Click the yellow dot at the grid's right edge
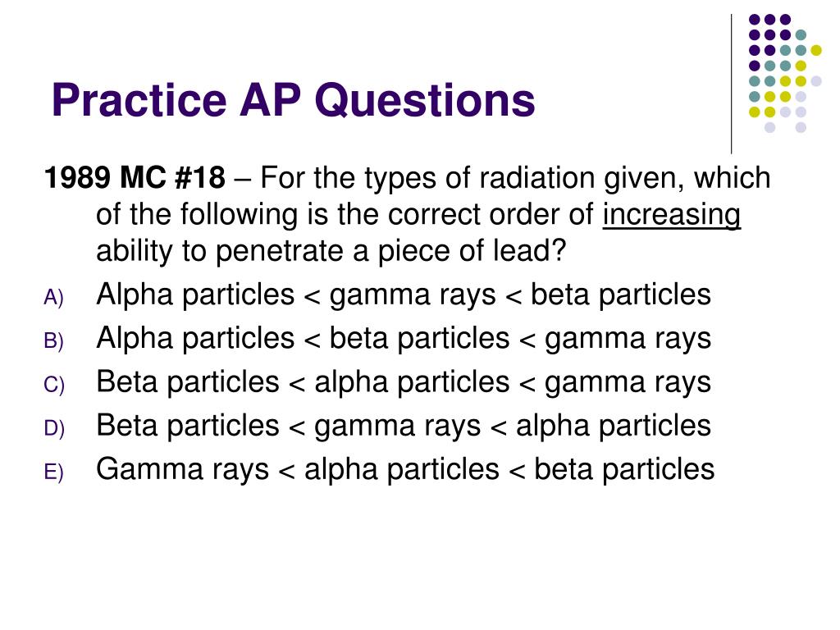 pos(816,50)
